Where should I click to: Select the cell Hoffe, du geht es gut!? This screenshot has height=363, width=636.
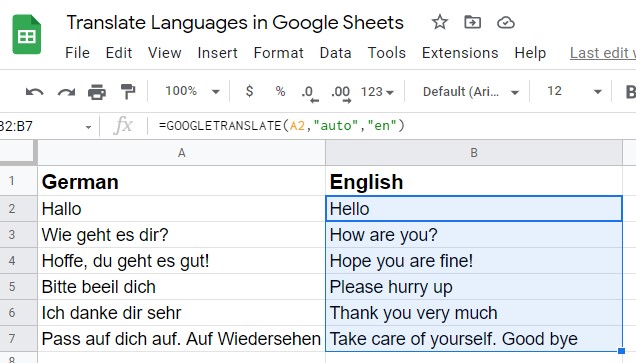tap(181, 260)
